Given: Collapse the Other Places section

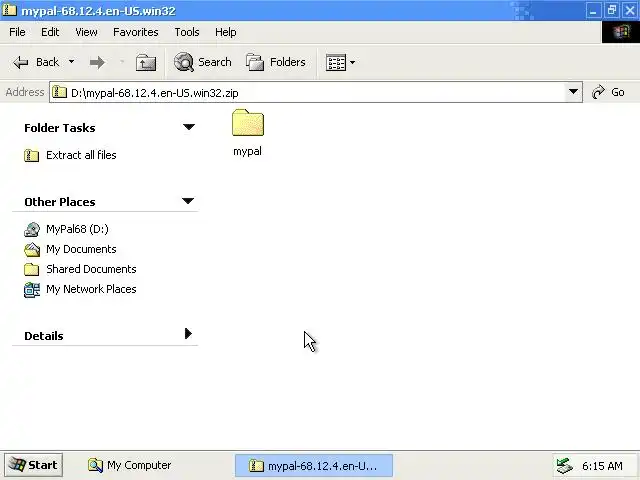Looking at the screenshot, I should point(188,201).
